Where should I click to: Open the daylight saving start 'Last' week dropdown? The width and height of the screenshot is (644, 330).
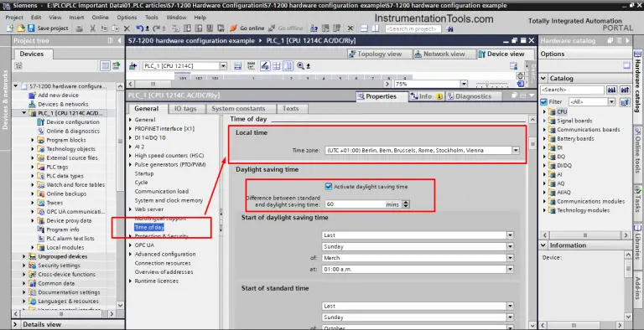[510, 235]
